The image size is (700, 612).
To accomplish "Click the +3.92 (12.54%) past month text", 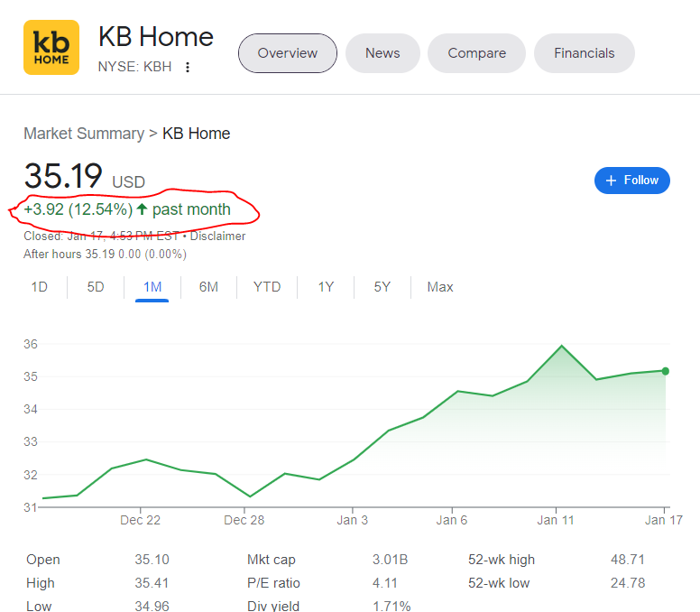I will pos(127,209).
